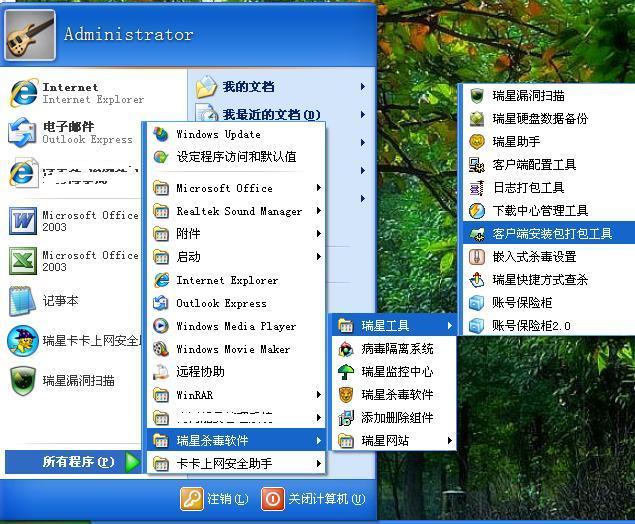
Task: Open the Microsoft Office Word 2003 icon
Action: coord(23,221)
